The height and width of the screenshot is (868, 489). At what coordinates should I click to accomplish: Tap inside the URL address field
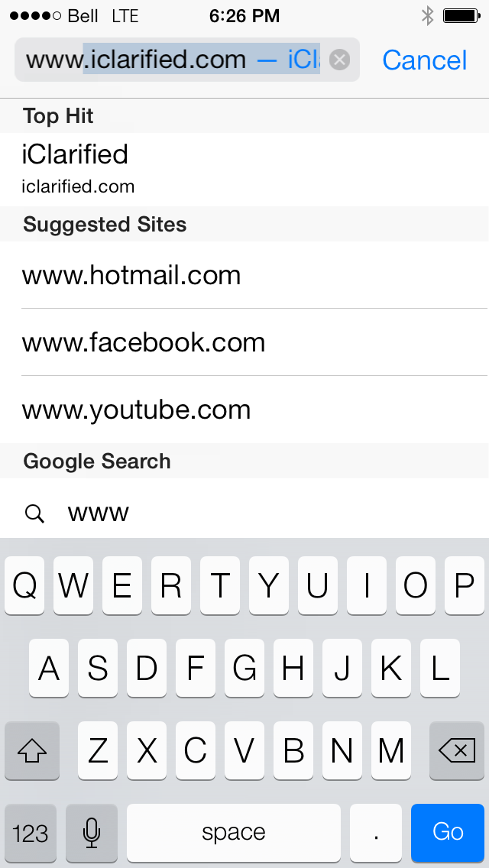[173, 60]
